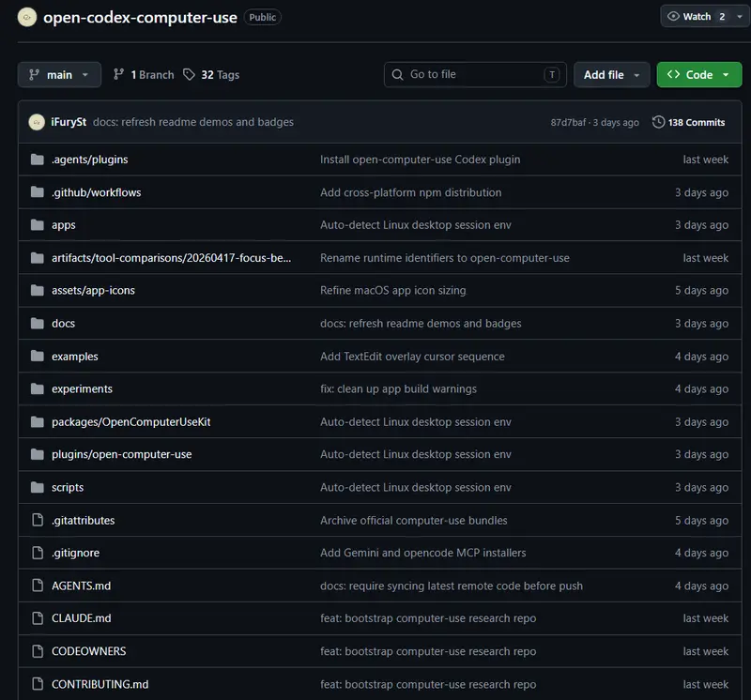Click the clock history icon beside 138 Commits

point(658,122)
